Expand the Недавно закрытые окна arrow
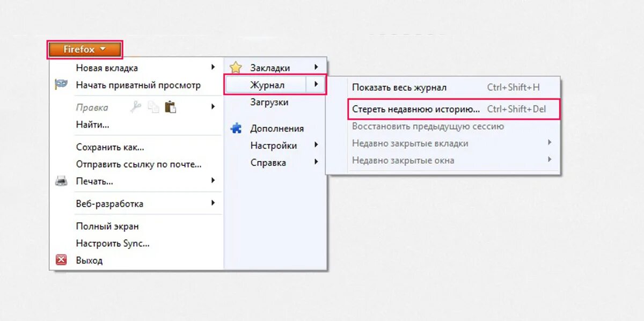 (550, 159)
